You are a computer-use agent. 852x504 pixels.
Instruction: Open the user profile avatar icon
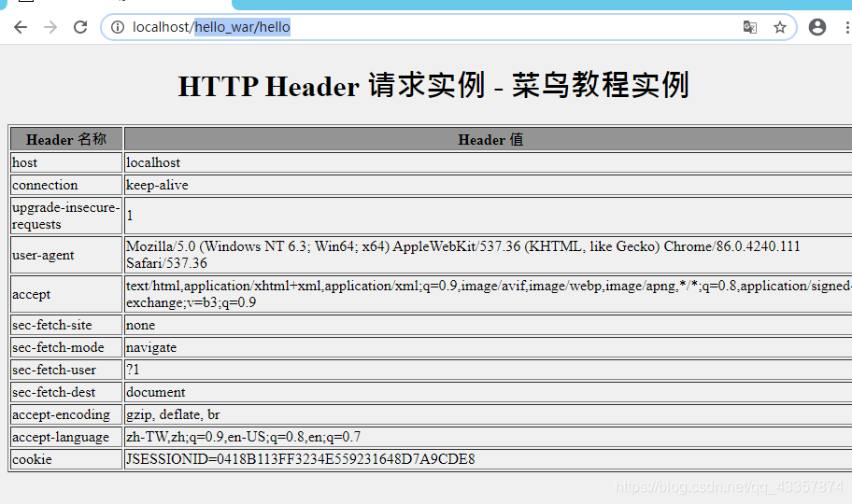tap(817, 27)
